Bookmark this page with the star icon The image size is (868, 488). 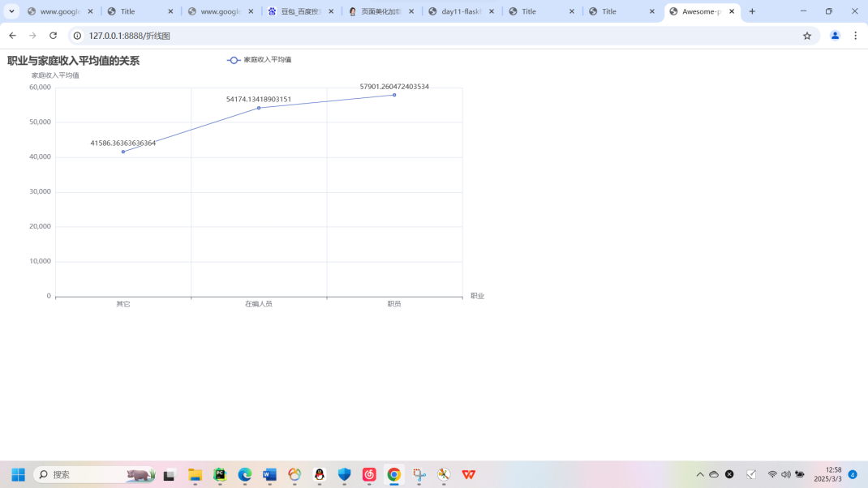(807, 36)
